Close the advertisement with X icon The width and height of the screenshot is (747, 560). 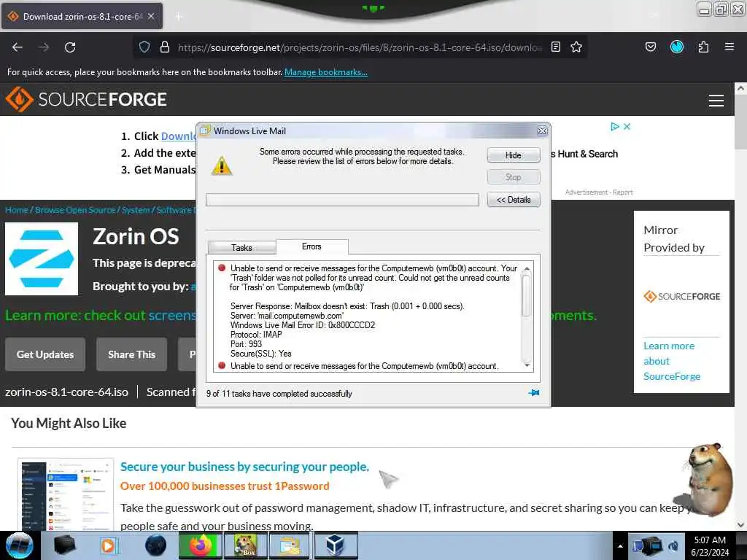[x=627, y=126]
